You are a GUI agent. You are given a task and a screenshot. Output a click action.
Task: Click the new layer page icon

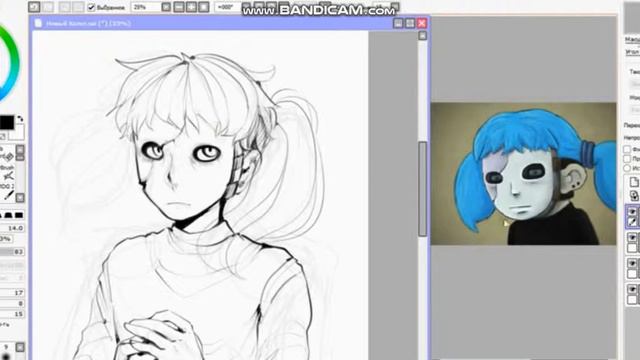point(634,181)
